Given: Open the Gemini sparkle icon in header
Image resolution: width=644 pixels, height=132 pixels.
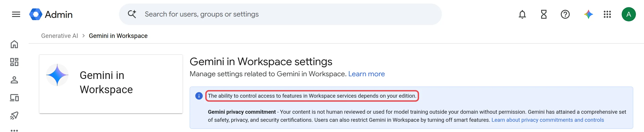Looking at the screenshot, I should pyautogui.click(x=588, y=14).
